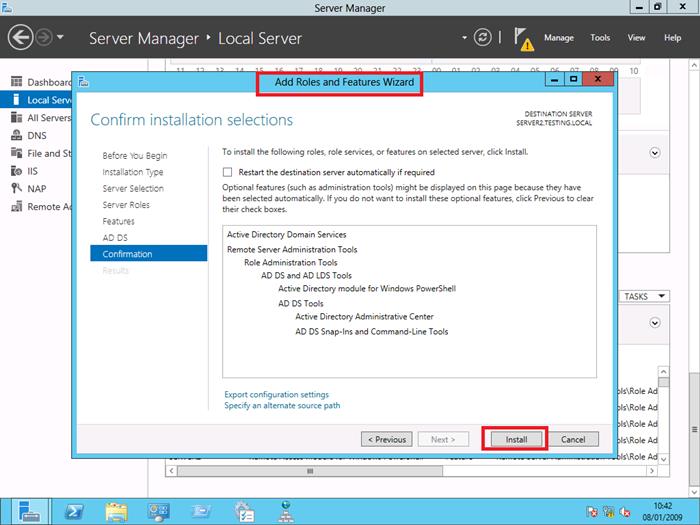Click the network tray icon
This screenshot has width=700, height=525.
pyautogui.click(x=608, y=512)
